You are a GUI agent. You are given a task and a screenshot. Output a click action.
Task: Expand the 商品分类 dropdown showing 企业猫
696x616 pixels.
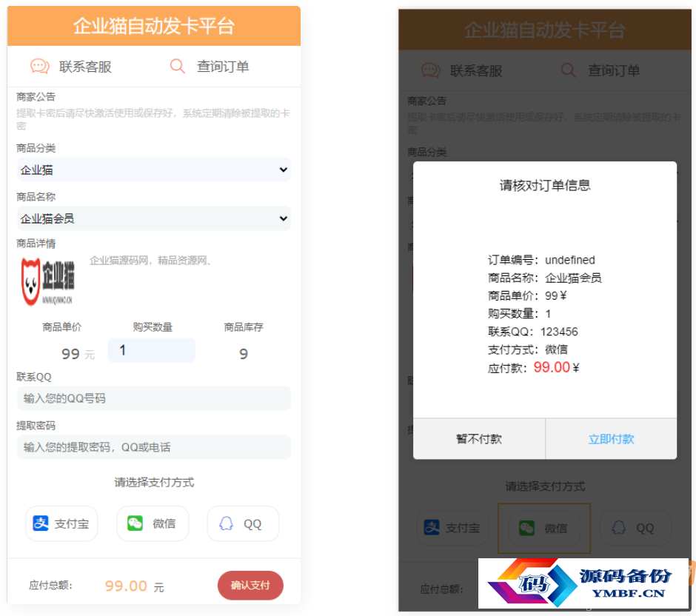click(153, 170)
